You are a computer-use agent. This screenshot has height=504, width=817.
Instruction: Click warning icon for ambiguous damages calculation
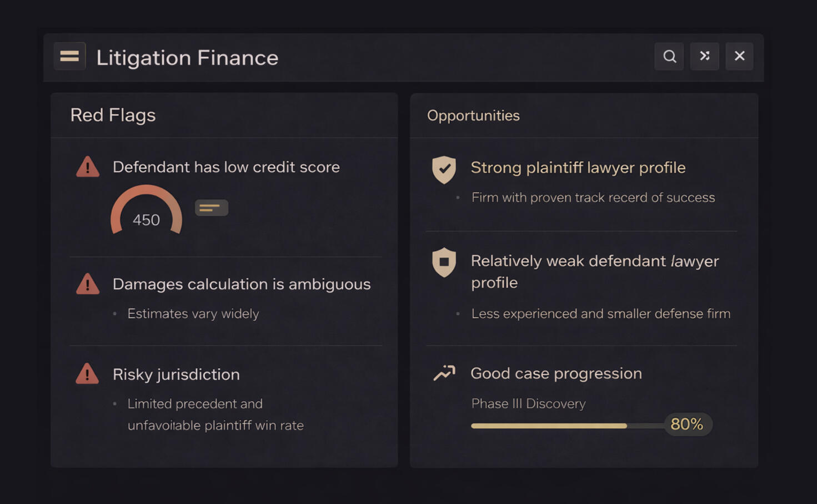(88, 284)
